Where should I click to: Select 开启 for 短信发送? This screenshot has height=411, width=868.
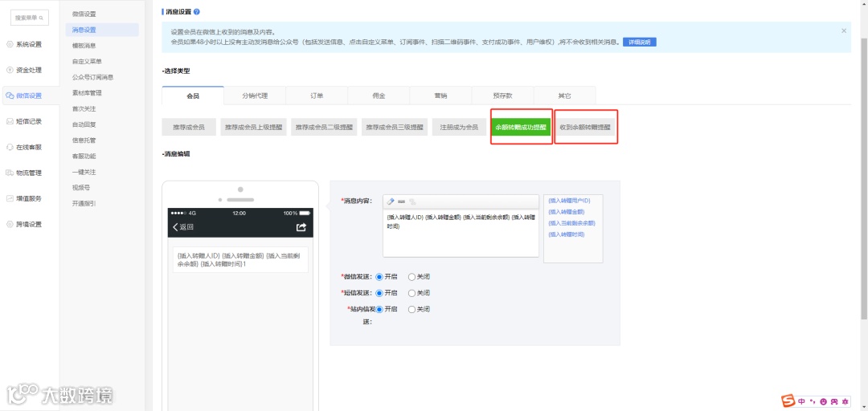point(379,293)
